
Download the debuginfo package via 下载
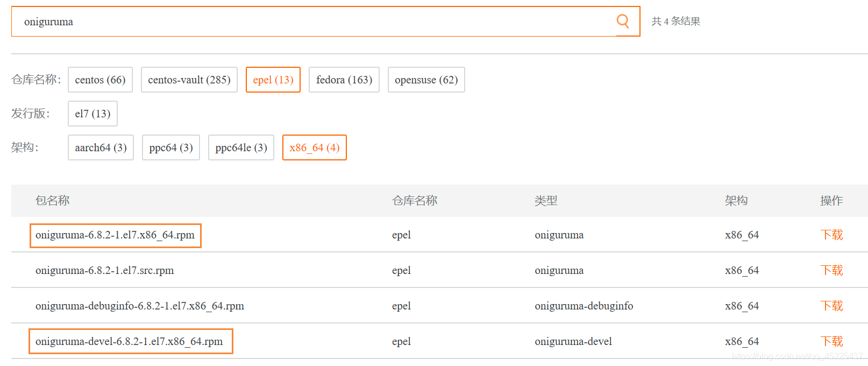pyautogui.click(x=831, y=306)
